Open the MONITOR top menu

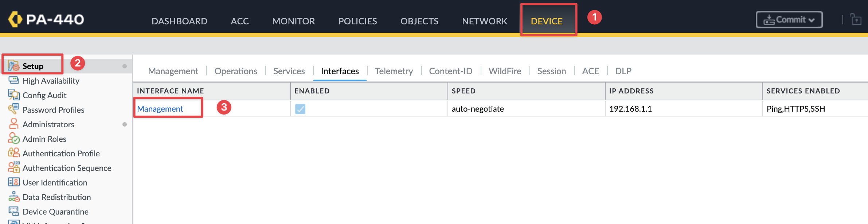(294, 21)
